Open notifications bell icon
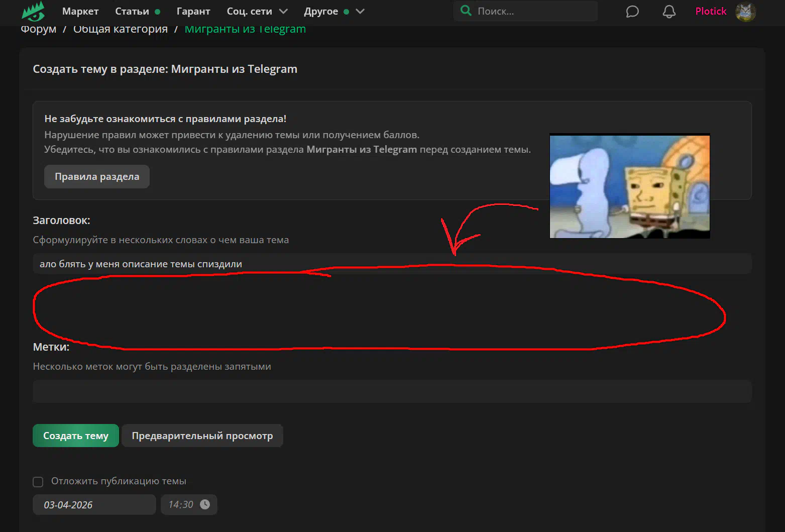 668,12
